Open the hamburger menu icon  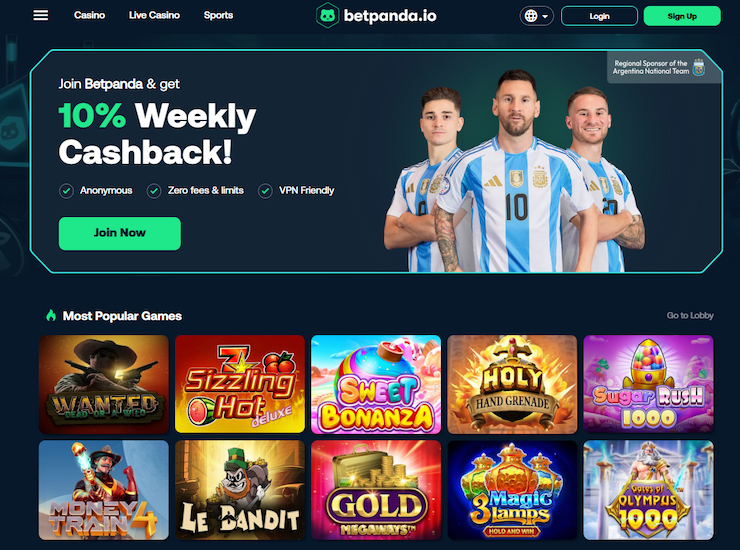click(41, 16)
